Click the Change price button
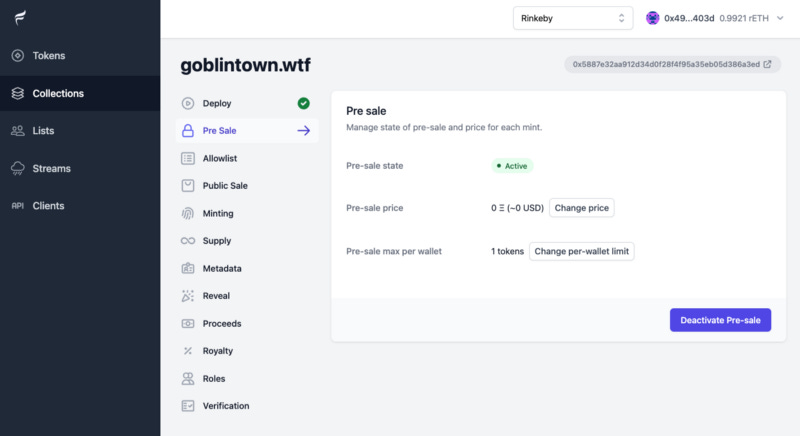Image resolution: width=800 pixels, height=436 pixels. pos(582,208)
